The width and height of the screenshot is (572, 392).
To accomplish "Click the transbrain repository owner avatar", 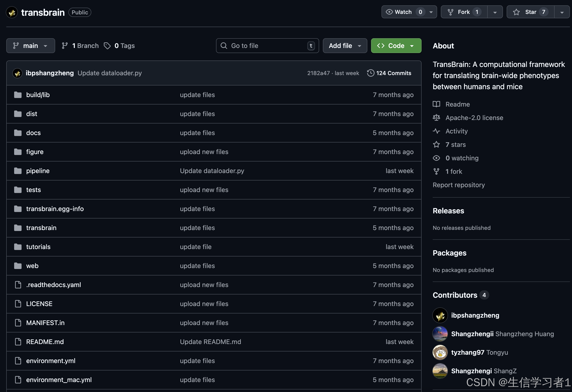I will [12, 12].
